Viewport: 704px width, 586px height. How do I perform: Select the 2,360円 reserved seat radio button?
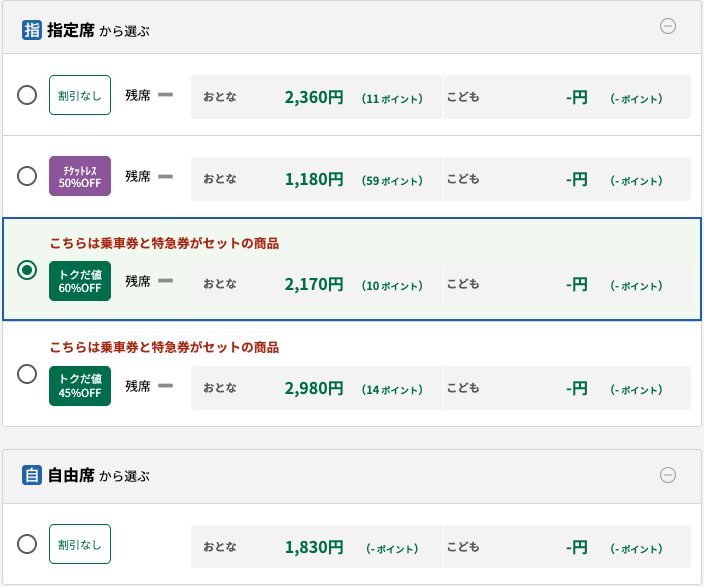28,96
